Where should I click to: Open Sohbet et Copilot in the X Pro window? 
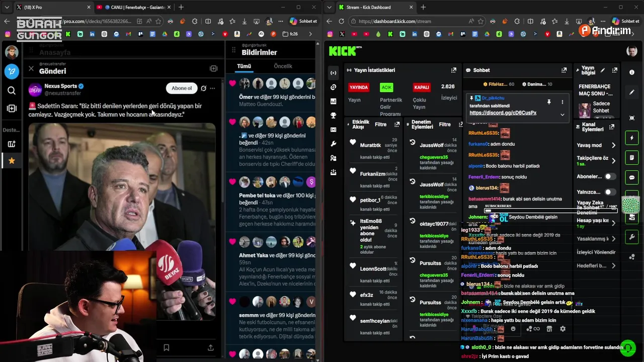[303, 21]
